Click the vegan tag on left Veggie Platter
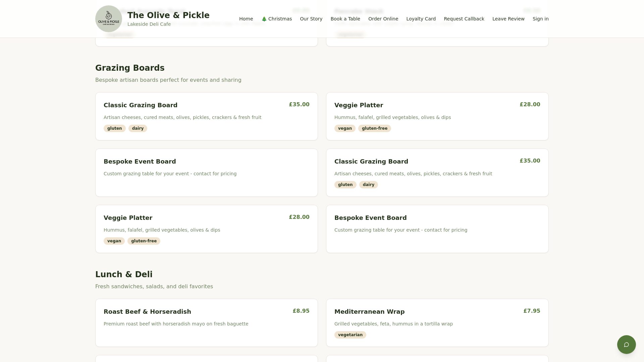 point(114,241)
